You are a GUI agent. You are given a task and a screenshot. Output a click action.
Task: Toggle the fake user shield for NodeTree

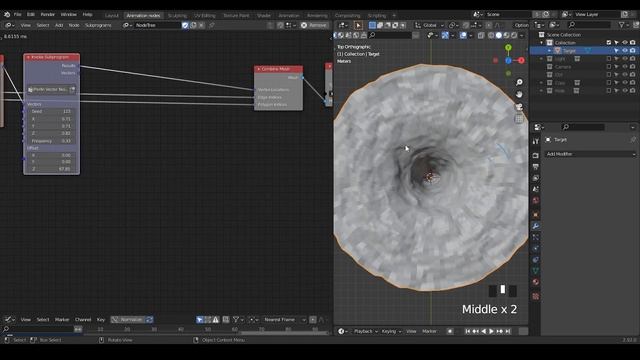click(x=185, y=25)
